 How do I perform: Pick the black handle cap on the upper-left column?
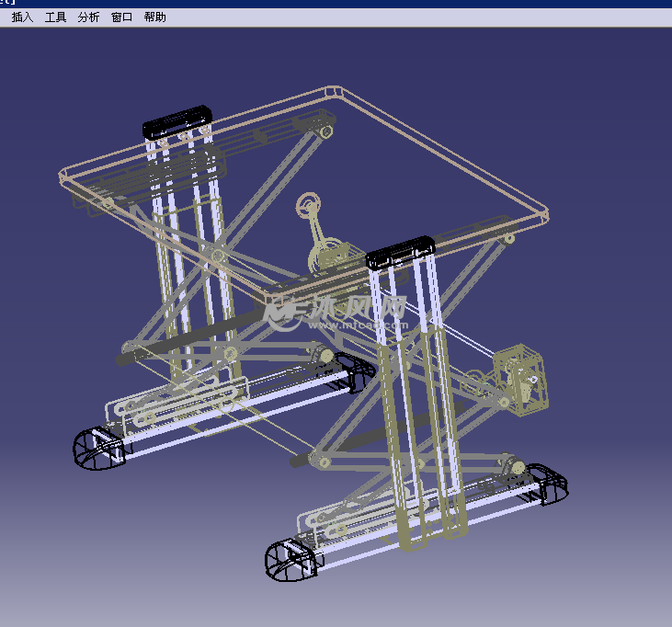177,122
